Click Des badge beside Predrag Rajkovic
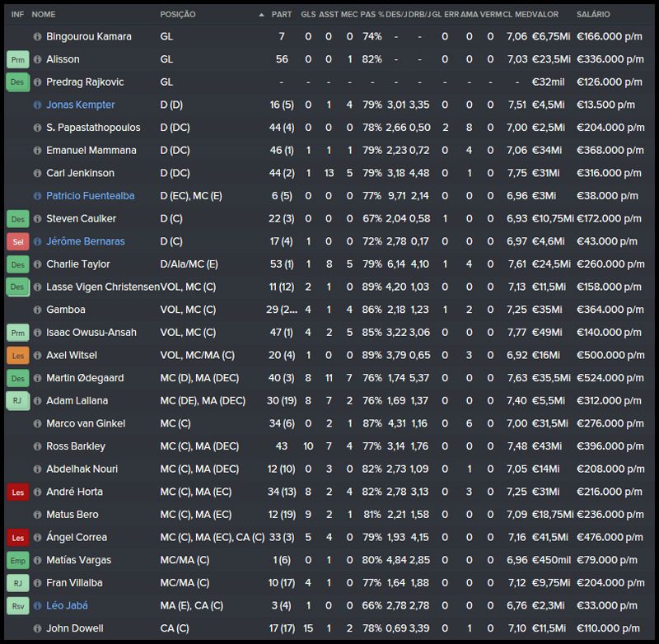Image resolution: width=659 pixels, height=644 pixels. tap(17, 82)
